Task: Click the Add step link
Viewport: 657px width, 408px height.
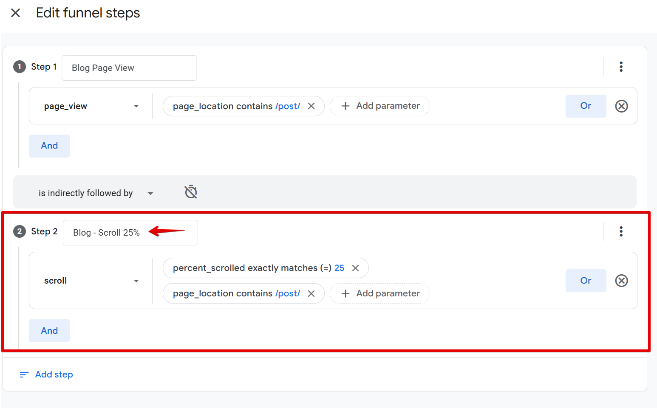Action: [x=46, y=374]
